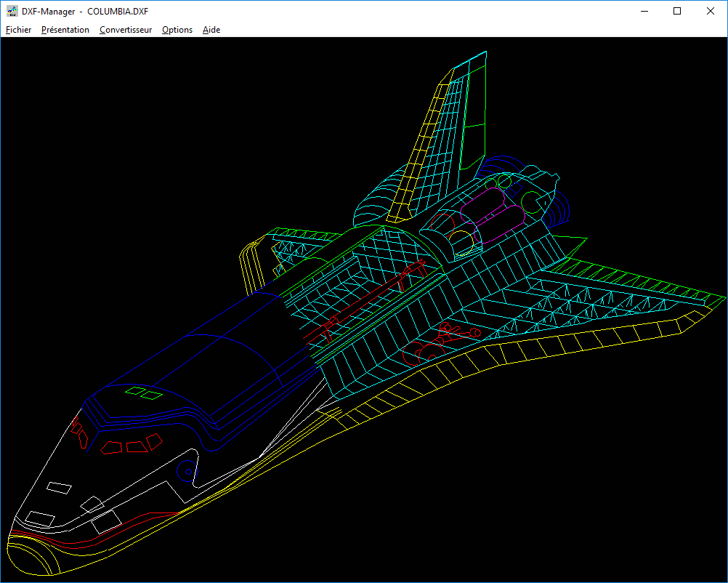The width and height of the screenshot is (728, 583).
Task: Minimize the DXF-Manager window
Action: point(644,11)
